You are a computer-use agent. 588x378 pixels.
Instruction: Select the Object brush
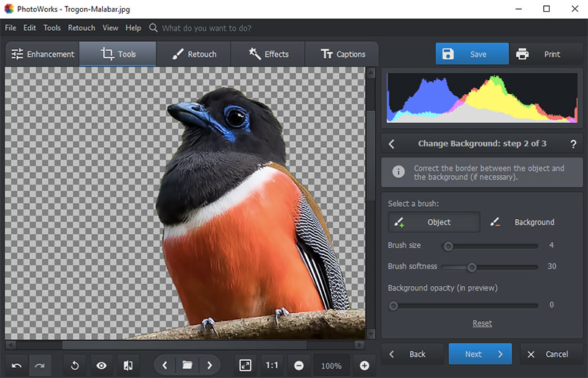(434, 222)
